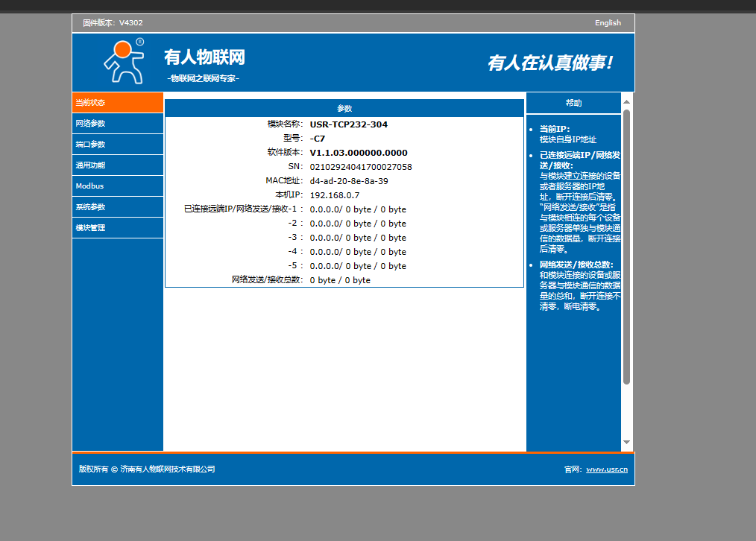
Task: Click the 帮助 help panel header
Action: click(x=573, y=104)
